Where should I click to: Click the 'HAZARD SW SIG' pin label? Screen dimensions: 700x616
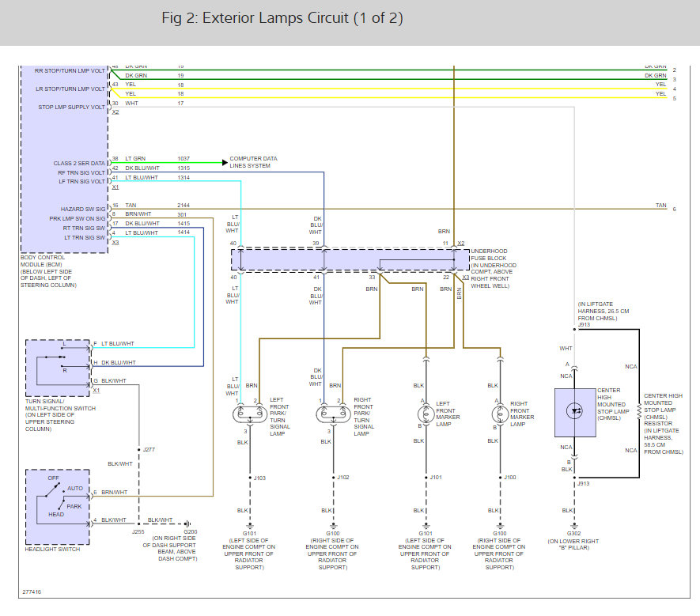[83, 210]
